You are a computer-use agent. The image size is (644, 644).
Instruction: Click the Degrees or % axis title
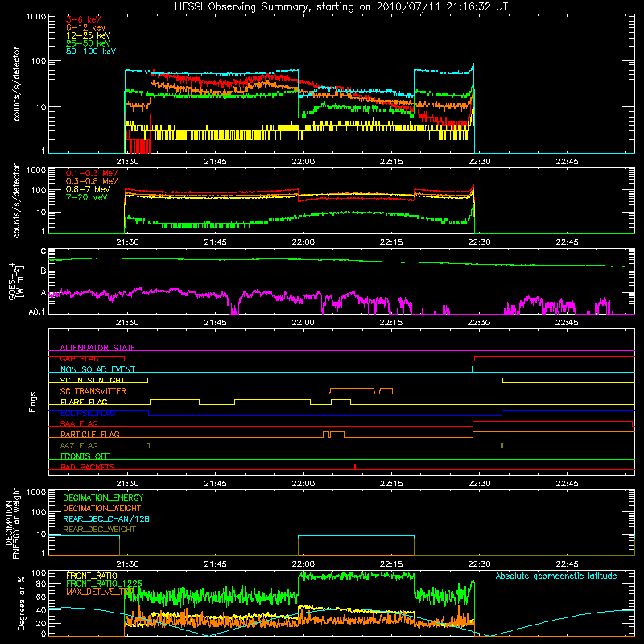[x=21, y=603]
